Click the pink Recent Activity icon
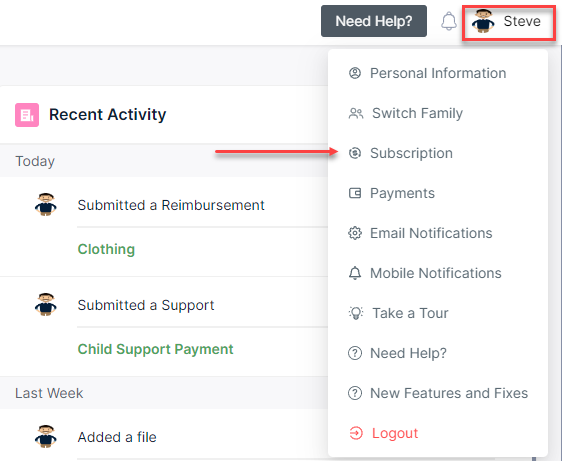The height and width of the screenshot is (461, 562). click(x=27, y=115)
